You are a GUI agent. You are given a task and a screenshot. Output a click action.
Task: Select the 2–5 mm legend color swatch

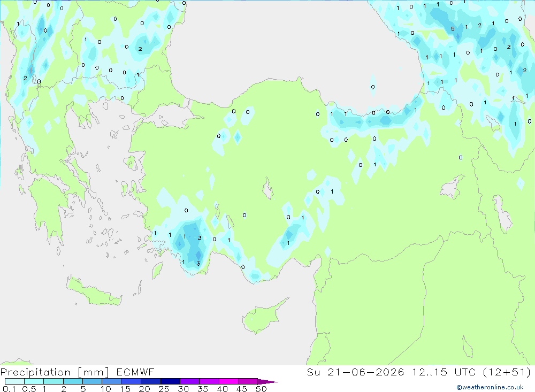[x=73, y=381]
